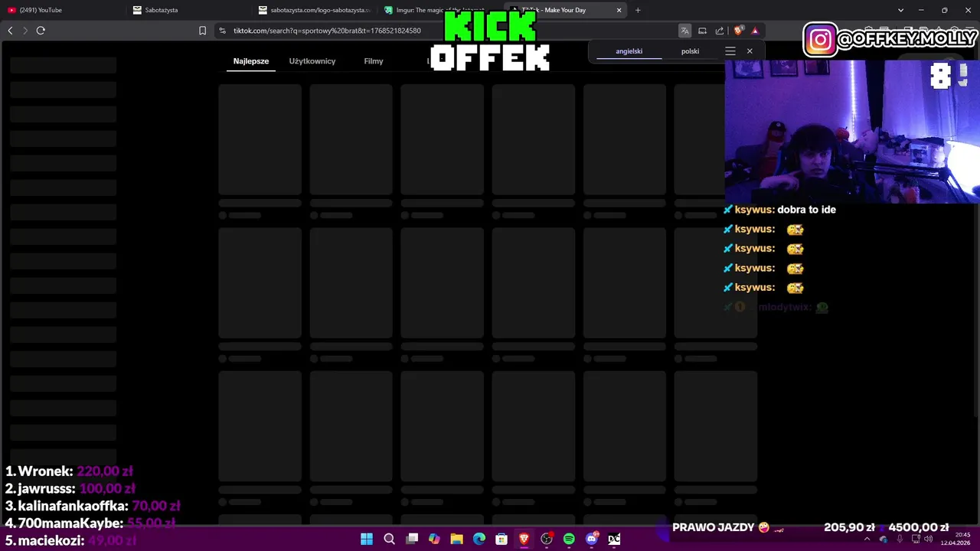The width and height of the screenshot is (980, 551).
Task: Open Spotify from the taskbar
Action: [569, 539]
